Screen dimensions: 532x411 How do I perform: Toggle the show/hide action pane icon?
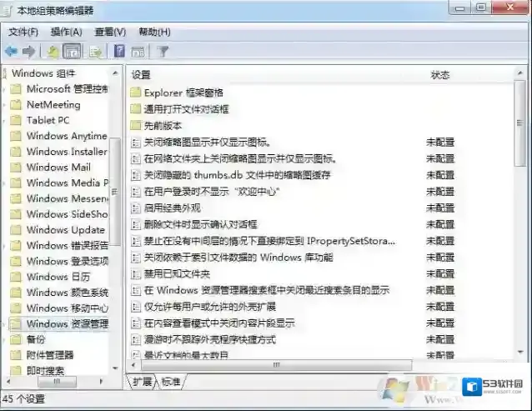point(138,52)
